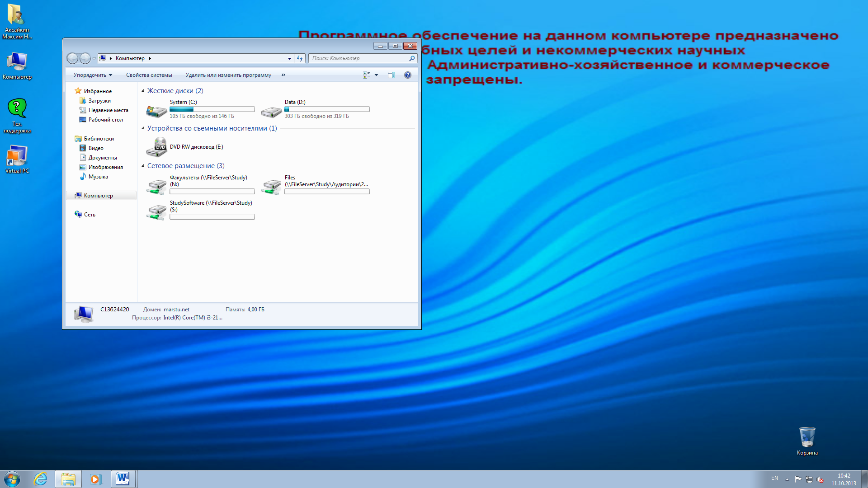Toggle the preview pane button
The width and height of the screenshot is (868, 488).
click(x=392, y=75)
